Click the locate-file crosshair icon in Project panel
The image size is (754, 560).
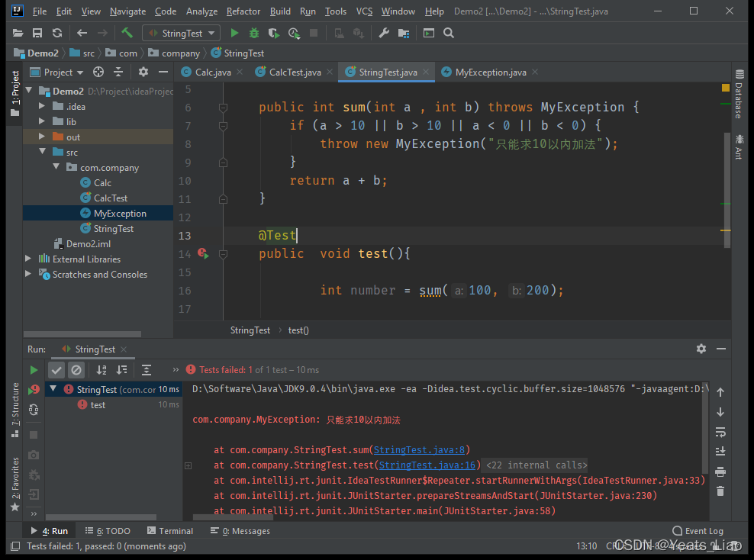pos(98,72)
